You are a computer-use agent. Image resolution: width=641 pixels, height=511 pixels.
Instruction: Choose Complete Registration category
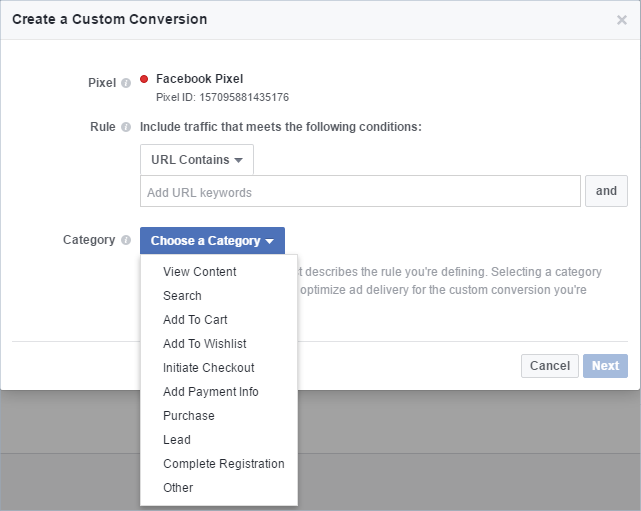pyautogui.click(x=219, y=464)
